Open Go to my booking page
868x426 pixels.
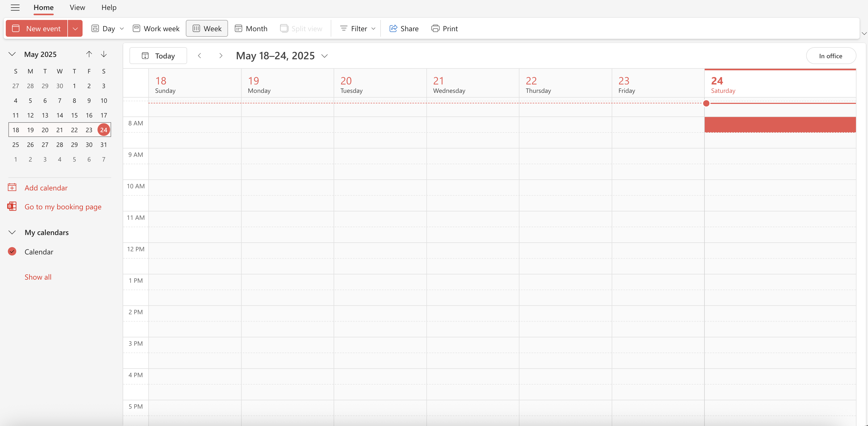63,207
